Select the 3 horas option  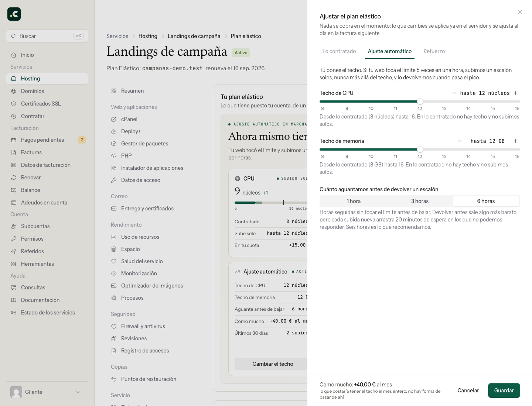420,201
